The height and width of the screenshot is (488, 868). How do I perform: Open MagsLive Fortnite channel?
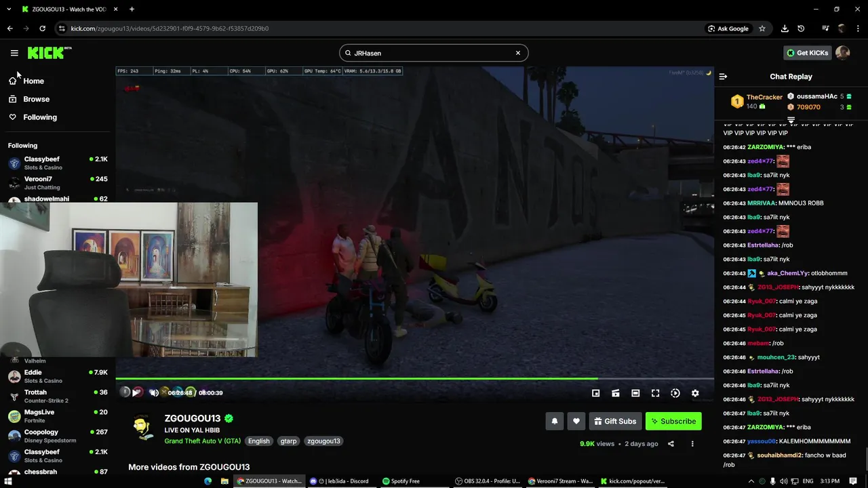58,416
